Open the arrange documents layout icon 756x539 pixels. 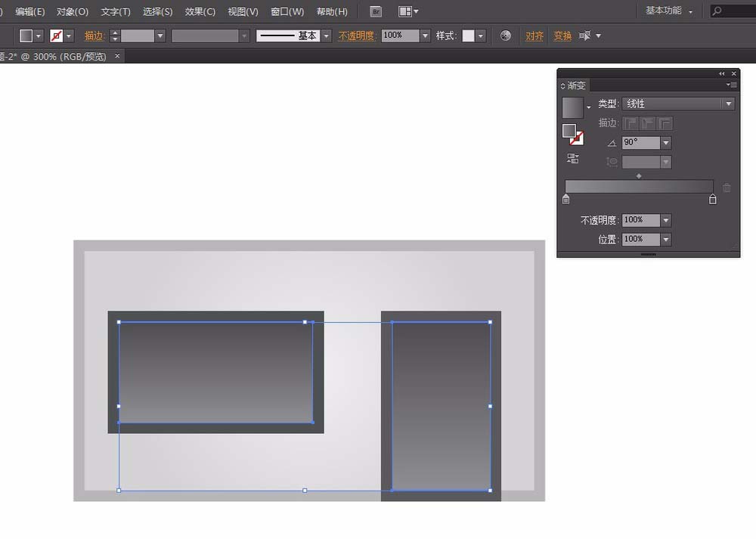coord(408,11)
